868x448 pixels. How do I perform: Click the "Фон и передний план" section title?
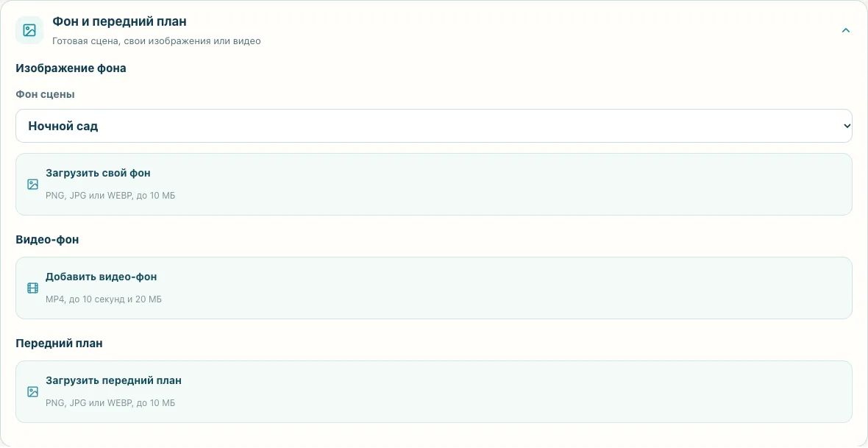[120, 21]
